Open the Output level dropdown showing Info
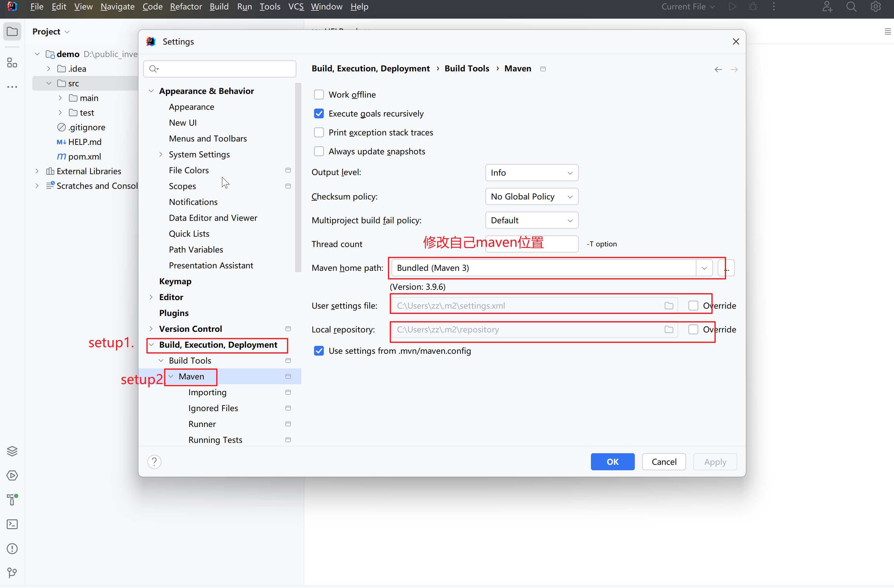This screenshot has width=894, height=588. click(x=531, y=172)
